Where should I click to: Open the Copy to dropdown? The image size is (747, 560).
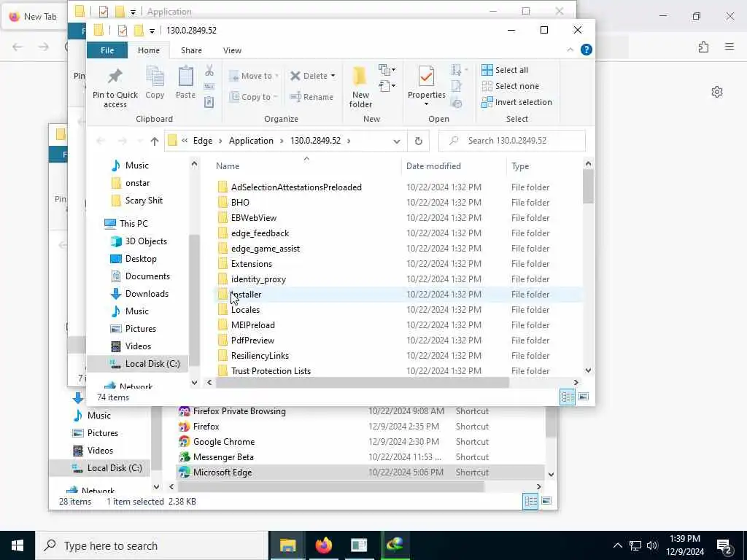click(x=254, y=97)
